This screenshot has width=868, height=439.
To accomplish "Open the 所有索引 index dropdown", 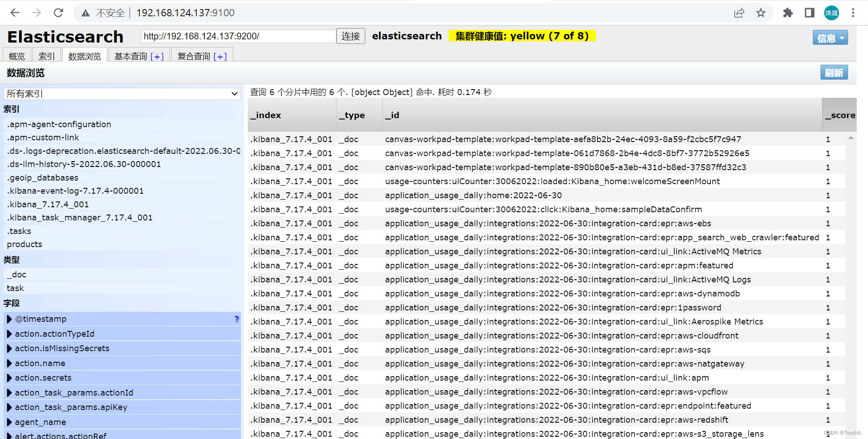I will pos(122,94).
